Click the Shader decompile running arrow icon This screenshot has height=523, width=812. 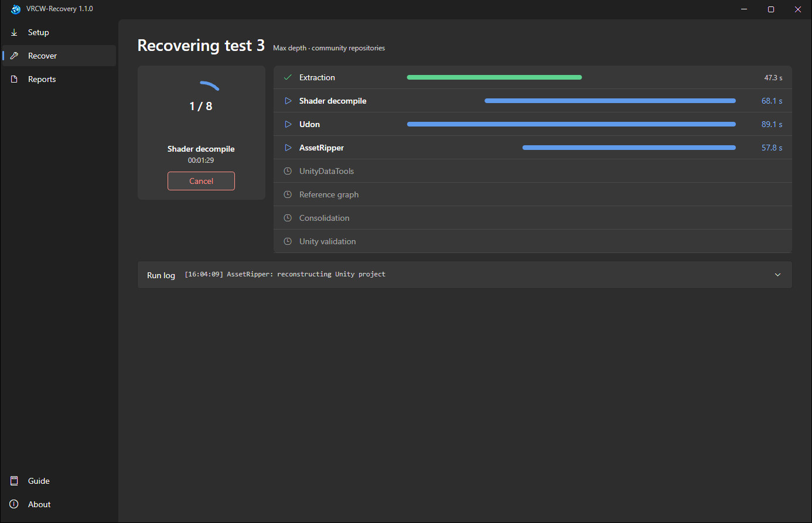tap(288, 101)
